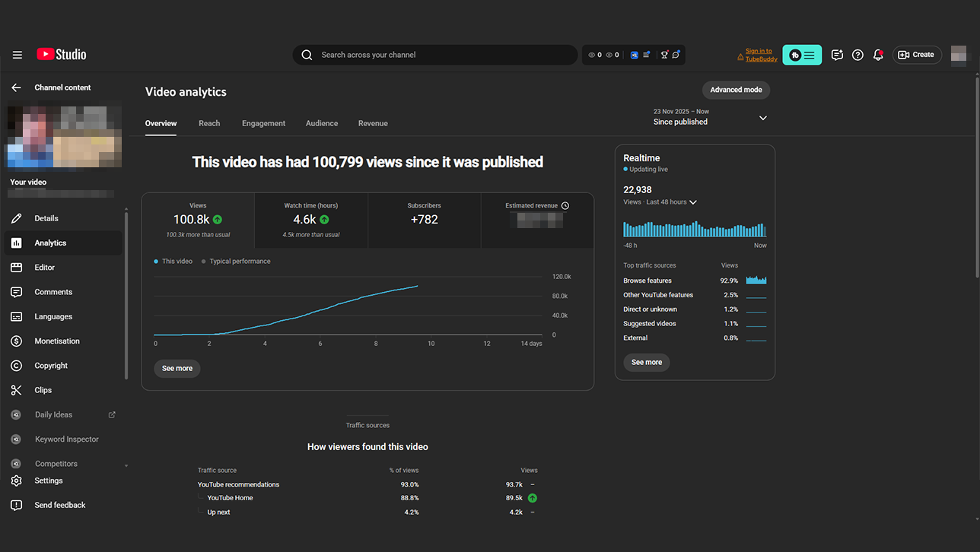Open Languages in the sidebar
Screen dimensions: 980x552
[x=63, y=316]
